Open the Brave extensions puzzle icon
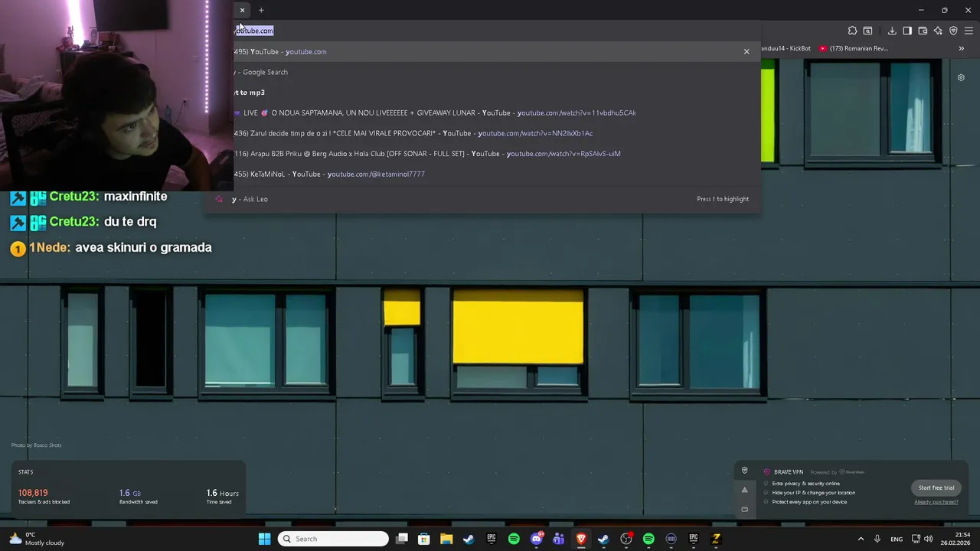This screenshot has width=980, height=551. click(x=852, y=31)
